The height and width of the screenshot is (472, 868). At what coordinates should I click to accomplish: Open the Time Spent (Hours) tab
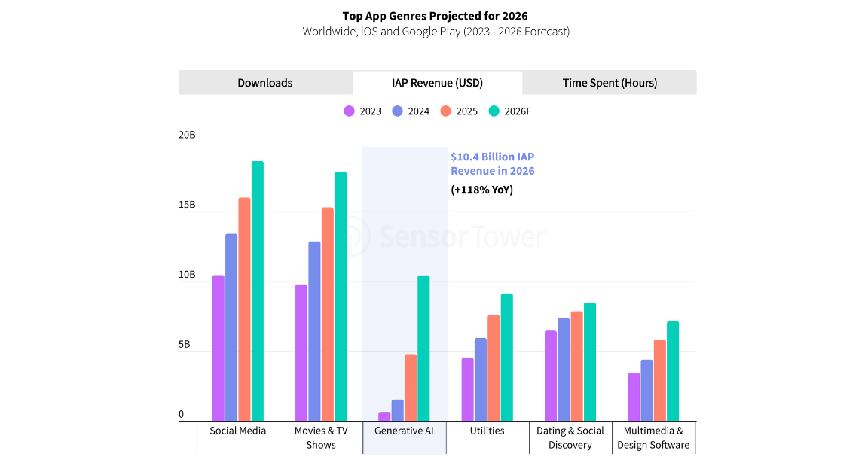[610, 83]
